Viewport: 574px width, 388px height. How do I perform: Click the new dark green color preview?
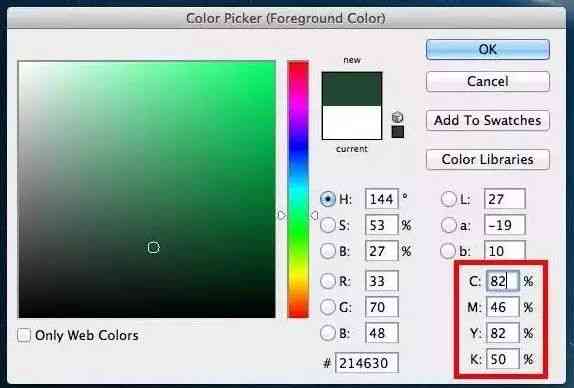pyautogui.click(x=352, y=89)
